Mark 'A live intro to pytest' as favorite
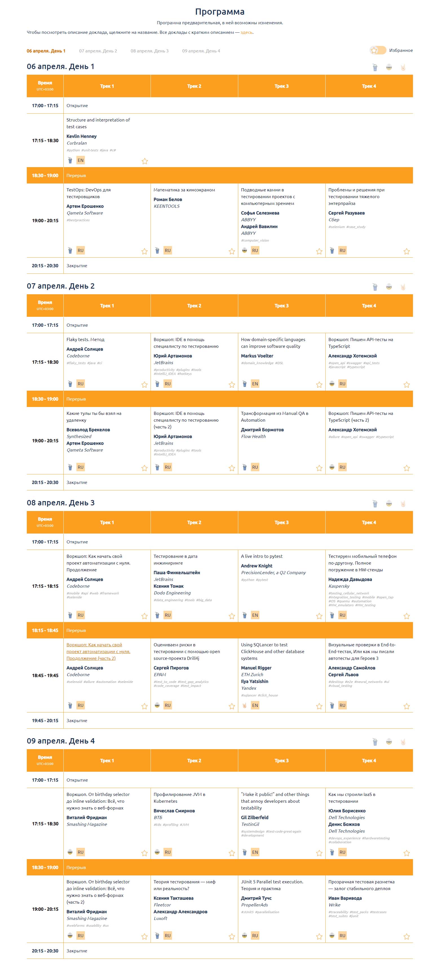The image size is (433, 980). (319, 616)
